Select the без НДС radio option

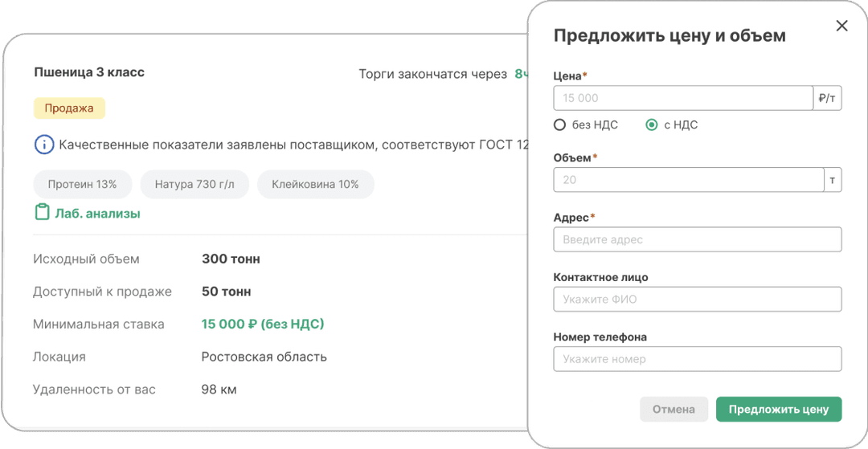tap(560, 124)
